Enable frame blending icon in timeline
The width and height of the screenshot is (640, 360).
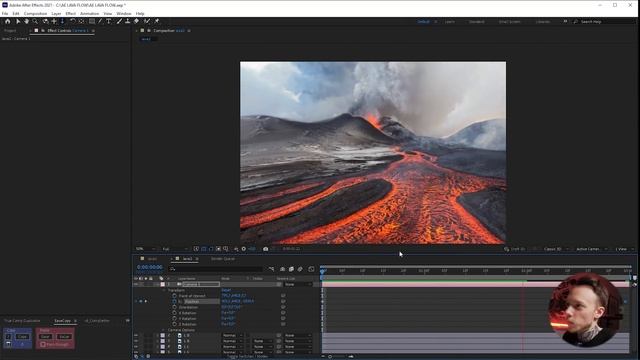(x=291, y=269)
